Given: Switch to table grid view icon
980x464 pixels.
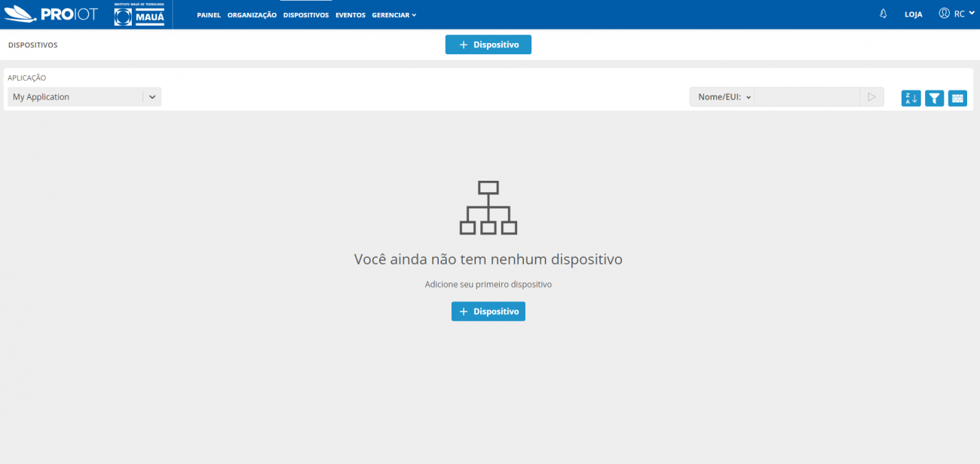Looking at the screenshot, I should pyautogui.click(x=957, y=98).
